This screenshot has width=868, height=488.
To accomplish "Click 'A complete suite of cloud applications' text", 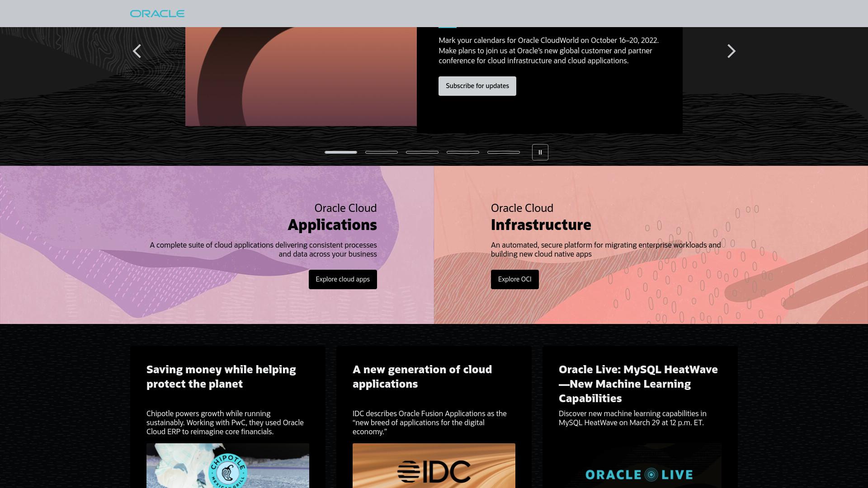I will 263,249.
